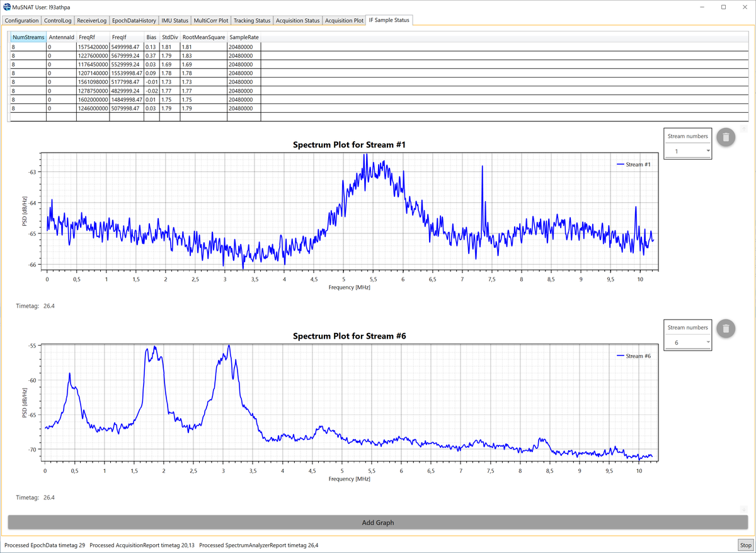Select the RootMeanSquare cell 1.83

pyautogui.click(x=203, y=55)
